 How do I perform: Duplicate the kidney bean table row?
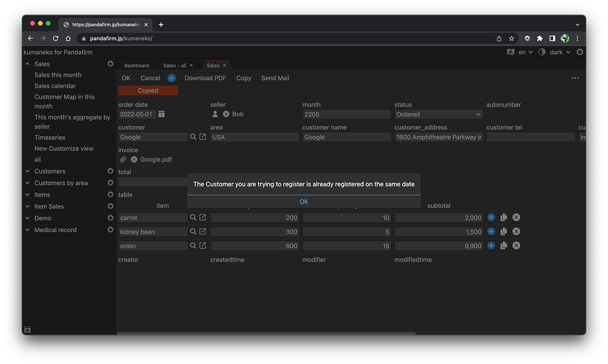click(503, 232)
